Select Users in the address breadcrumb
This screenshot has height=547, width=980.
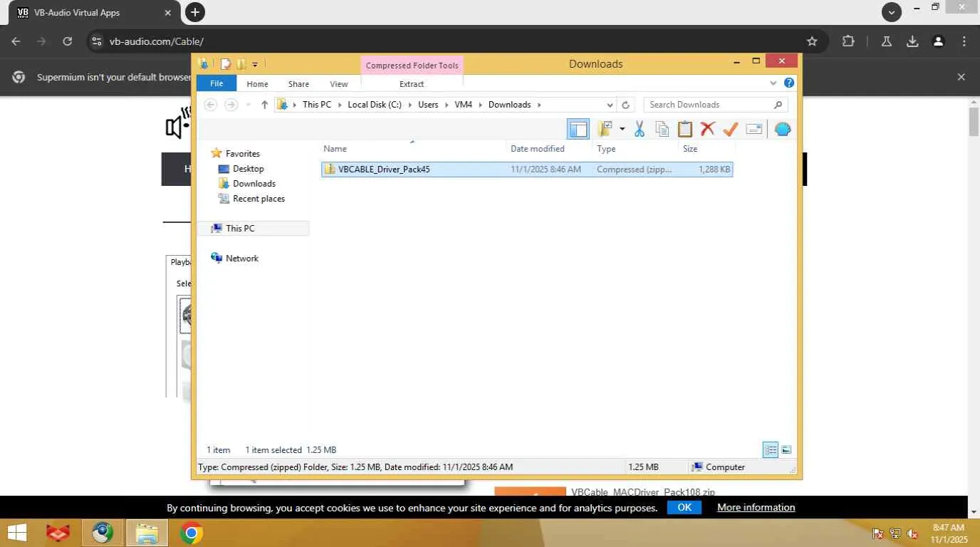tap(428, 105)
